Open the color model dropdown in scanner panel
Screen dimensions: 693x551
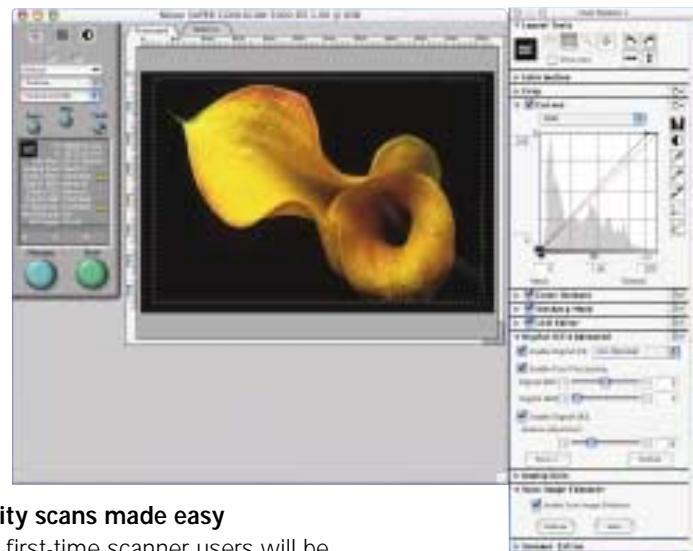pos(61,95)
